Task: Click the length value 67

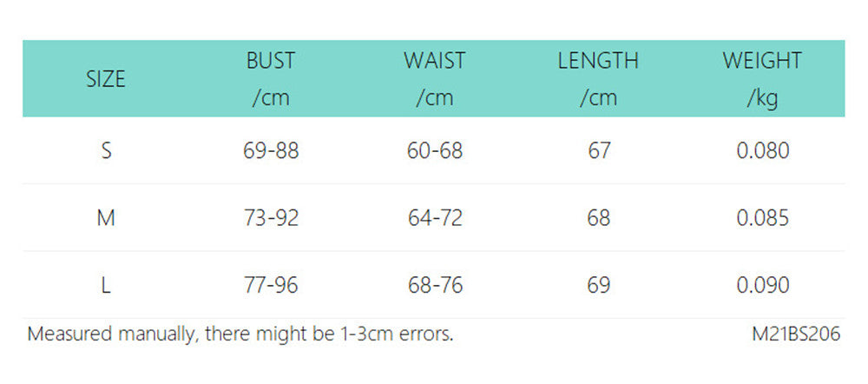Action: tap(599, 150)
